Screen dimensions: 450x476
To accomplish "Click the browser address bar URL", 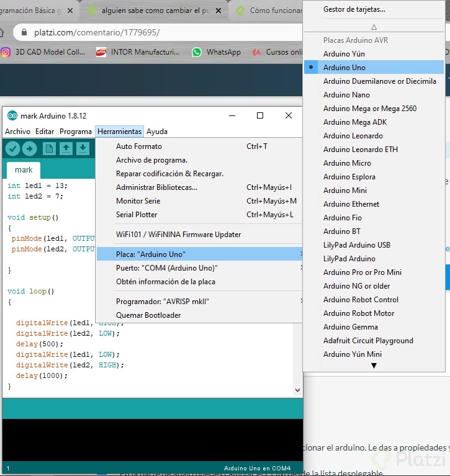I will 97,32.
